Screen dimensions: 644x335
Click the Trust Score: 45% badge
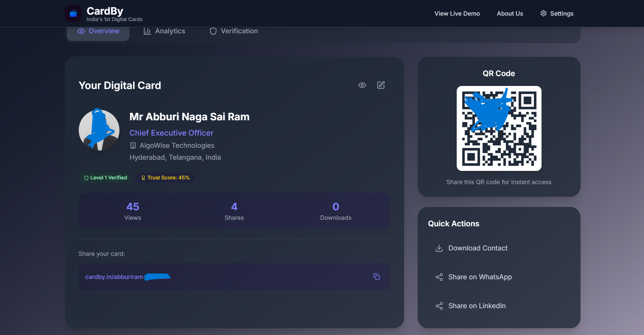(165, 178)
